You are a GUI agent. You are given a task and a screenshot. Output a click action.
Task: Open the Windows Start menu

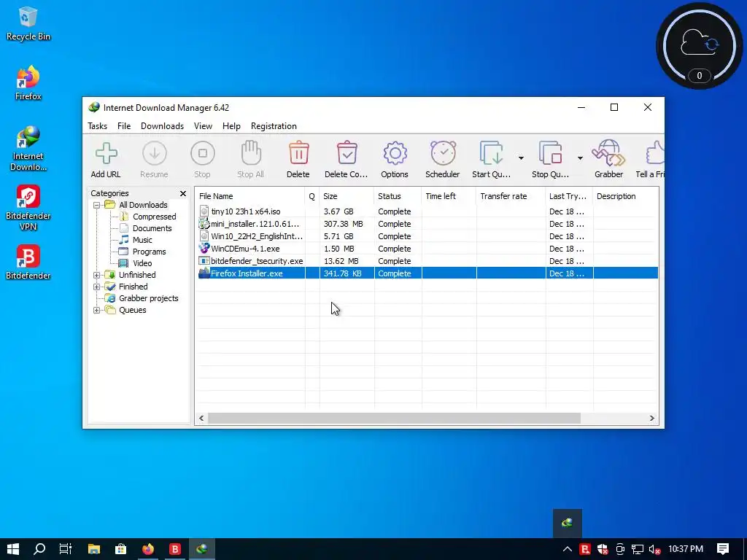[13, 549]
